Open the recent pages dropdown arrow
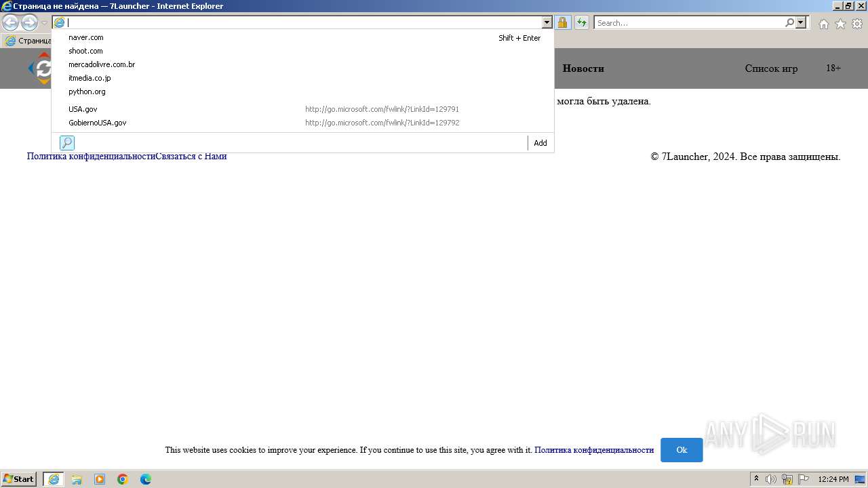This screenshot has width=868, height=488. (x=45, y=23)
